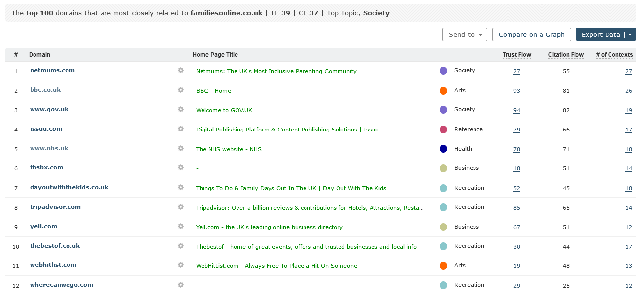The height and width of the screenshot is (295, 644).
Task: Open gear options for bbc.co.uk
Action: pos(181,90)
